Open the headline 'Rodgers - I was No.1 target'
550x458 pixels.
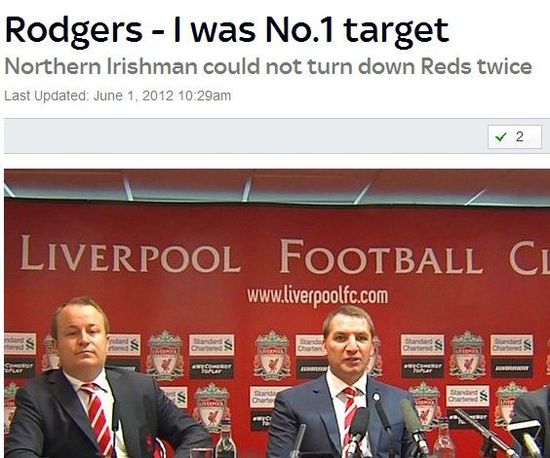pos(227,30)
